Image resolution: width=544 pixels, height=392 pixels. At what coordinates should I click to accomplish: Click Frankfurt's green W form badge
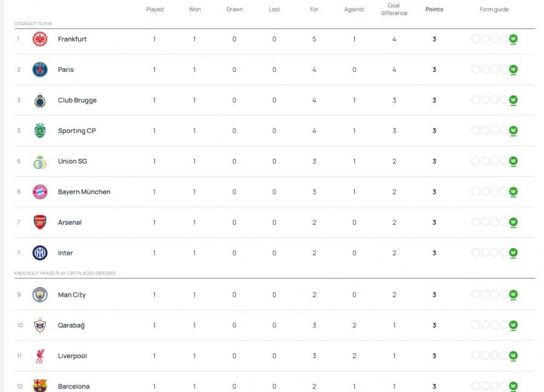(x=513, y=39)
